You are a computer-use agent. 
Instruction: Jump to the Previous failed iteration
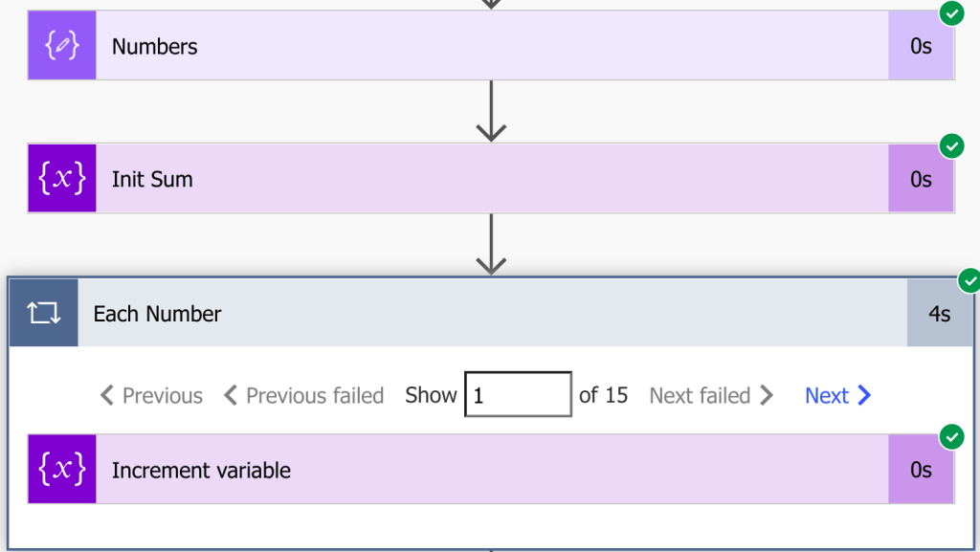pos(303,395)
